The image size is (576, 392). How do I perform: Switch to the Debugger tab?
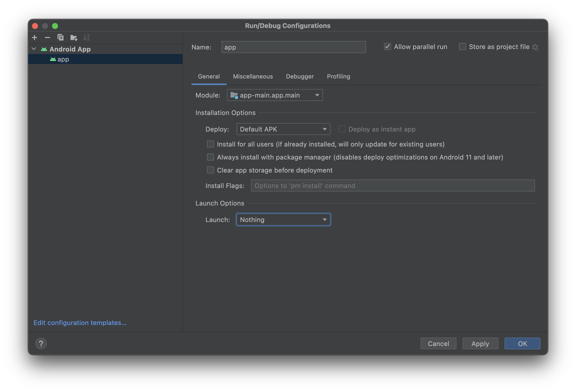[300, 76]
